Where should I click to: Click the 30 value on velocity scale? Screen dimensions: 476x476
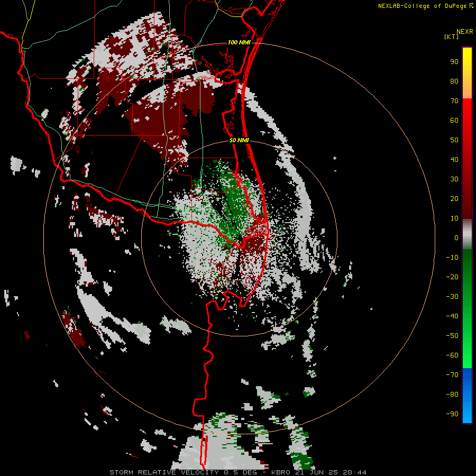[x=454, y=179]
